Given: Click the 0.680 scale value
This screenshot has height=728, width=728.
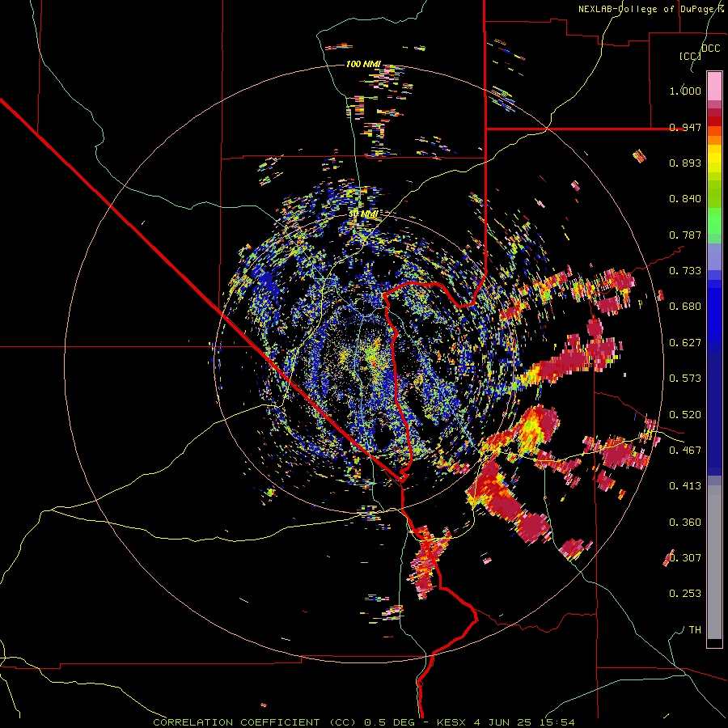Looking at the screenshot, I should (x=685, y=307).
